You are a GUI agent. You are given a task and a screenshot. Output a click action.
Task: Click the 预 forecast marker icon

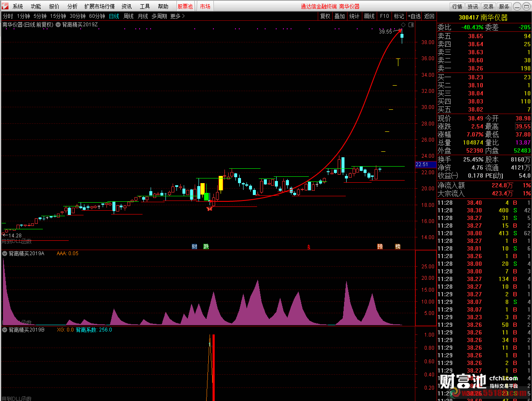(380, 246)
